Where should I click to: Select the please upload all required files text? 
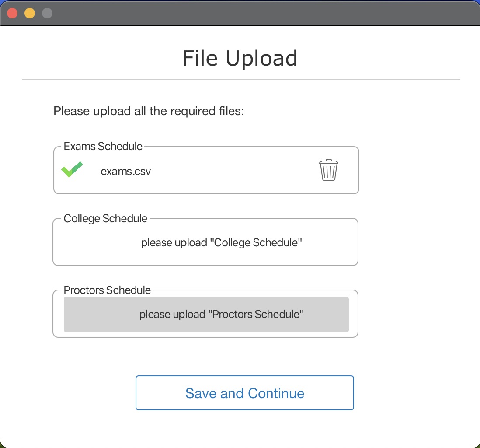pos(149,111)
